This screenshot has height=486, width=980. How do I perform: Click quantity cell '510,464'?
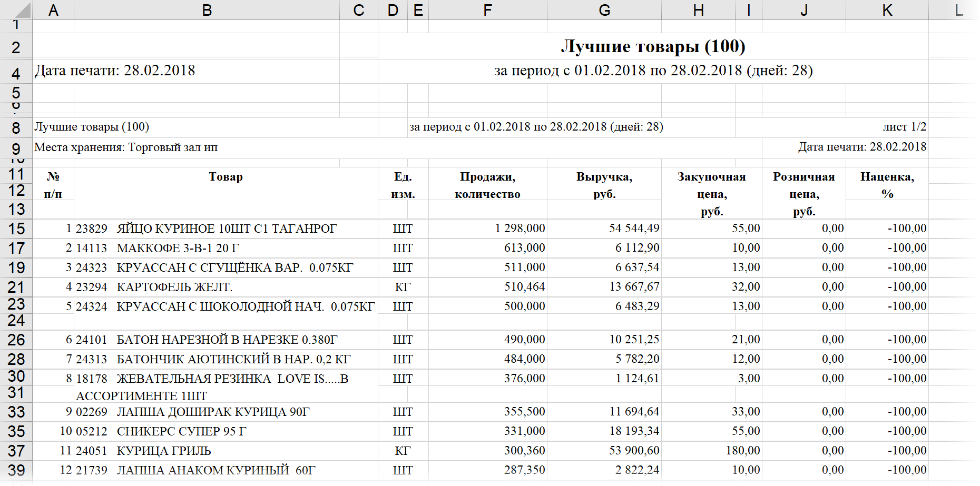tap(488, 287)
